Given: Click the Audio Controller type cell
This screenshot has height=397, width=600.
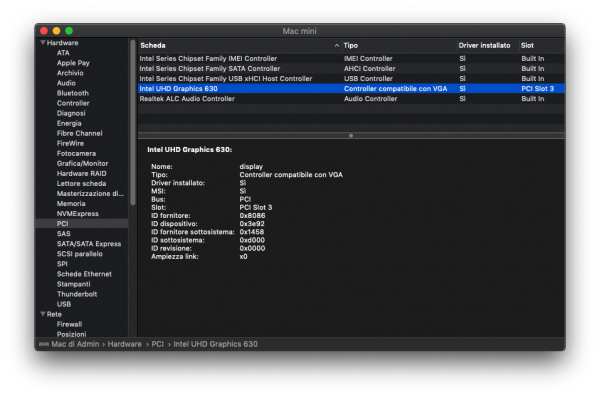Looking at the screenshot, I should (370, 99).
